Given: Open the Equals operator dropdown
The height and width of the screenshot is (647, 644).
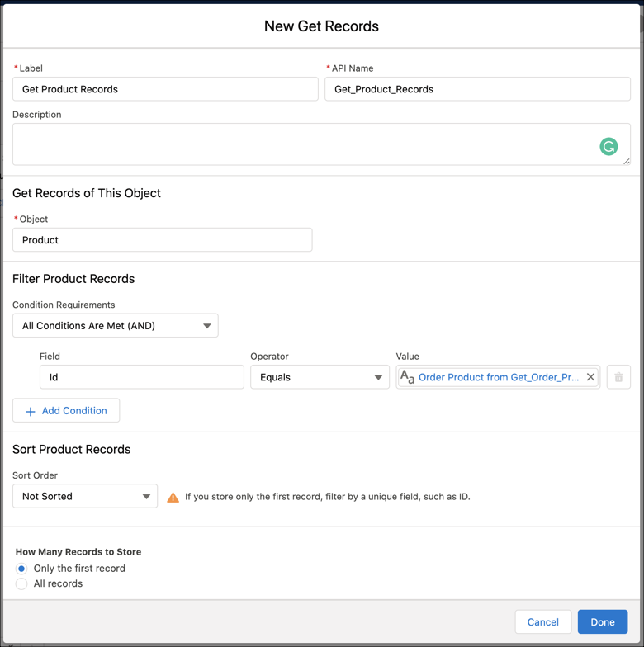Looking at the screenshot, I should click(x=320, y=376).
